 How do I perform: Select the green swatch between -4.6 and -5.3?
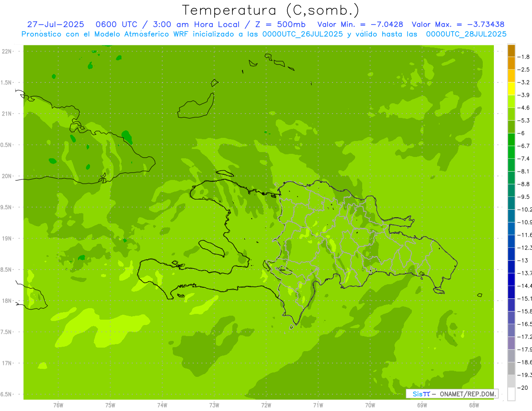[x=511, y=114]
